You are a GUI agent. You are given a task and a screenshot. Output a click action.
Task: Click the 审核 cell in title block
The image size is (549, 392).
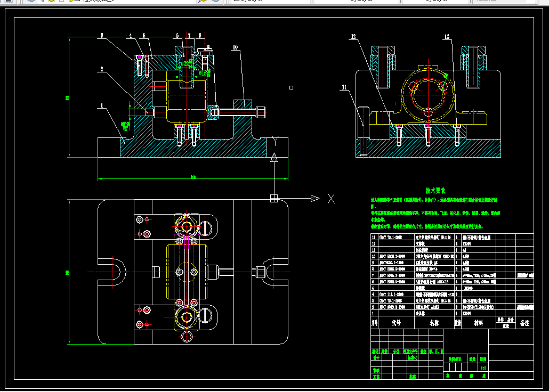click(x=376, y=370)
